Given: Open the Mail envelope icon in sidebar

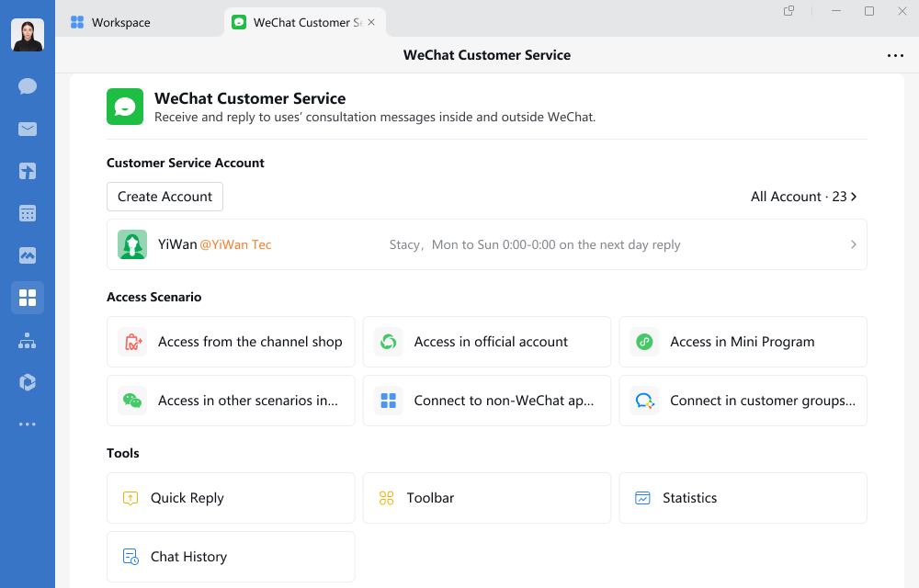Looking at the screenshot, I should coord(28,129).
